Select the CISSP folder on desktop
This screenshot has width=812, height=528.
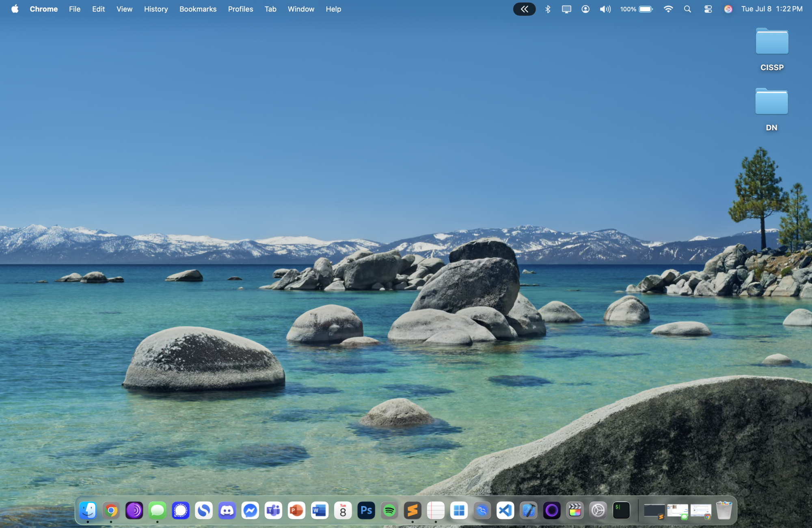(772, 42)
